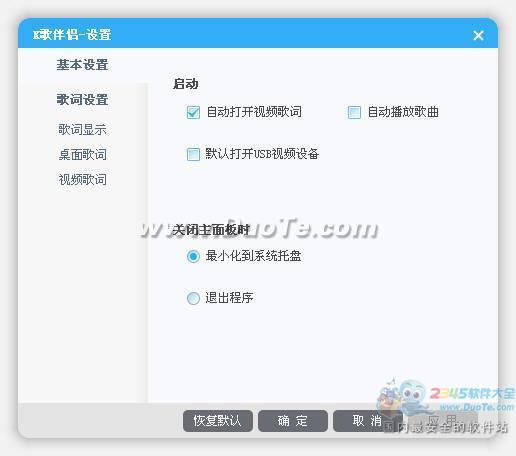Image resolution: width=516 pixels, height=456 pixels.
Task: Choose 最小化到系统托盘 radio option
Action: [x=193, y=256]
